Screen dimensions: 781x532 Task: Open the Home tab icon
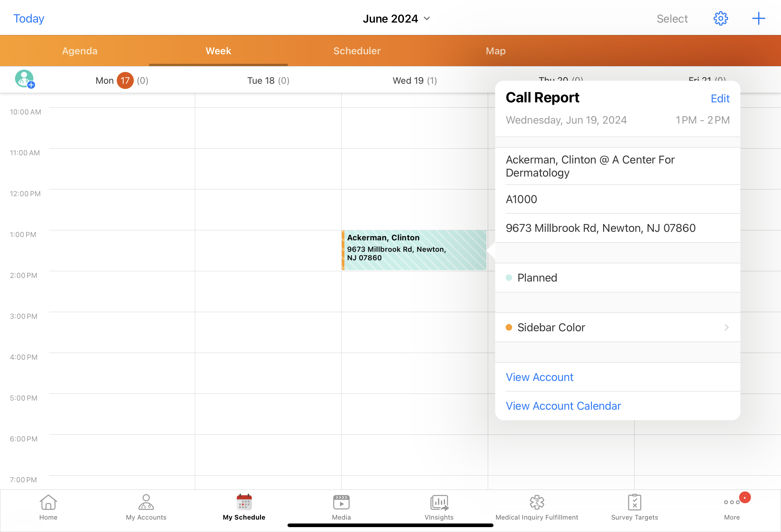[48, 503]
